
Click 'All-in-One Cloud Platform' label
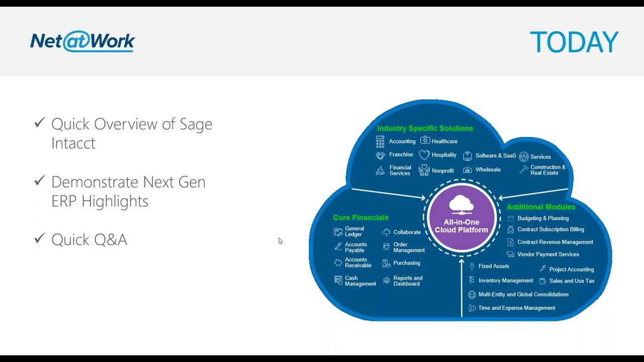coord(461,226)
